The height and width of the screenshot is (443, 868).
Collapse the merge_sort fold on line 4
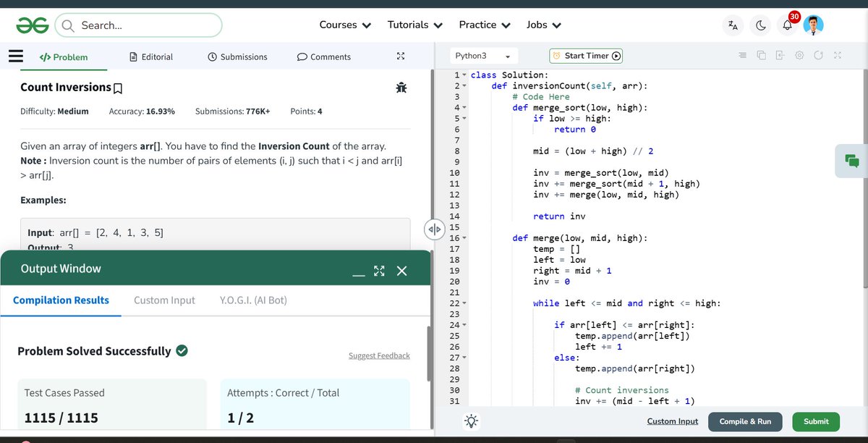(x=464, y=108)
